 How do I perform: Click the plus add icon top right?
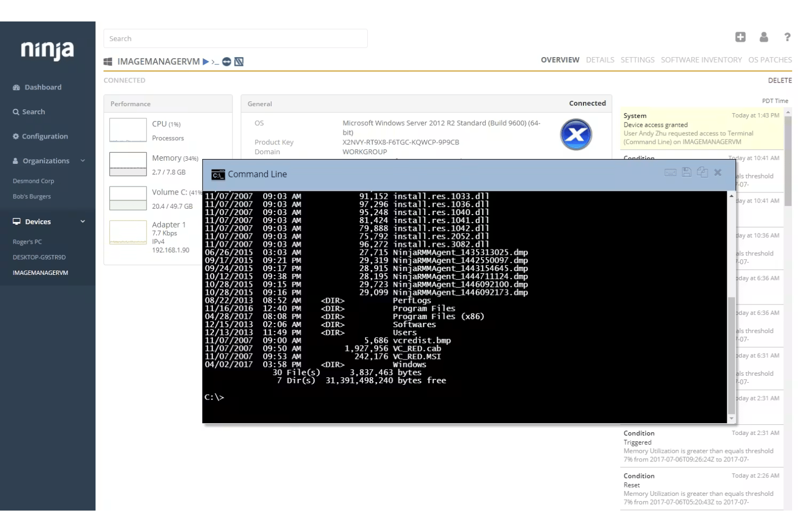(x=740, y=37)
